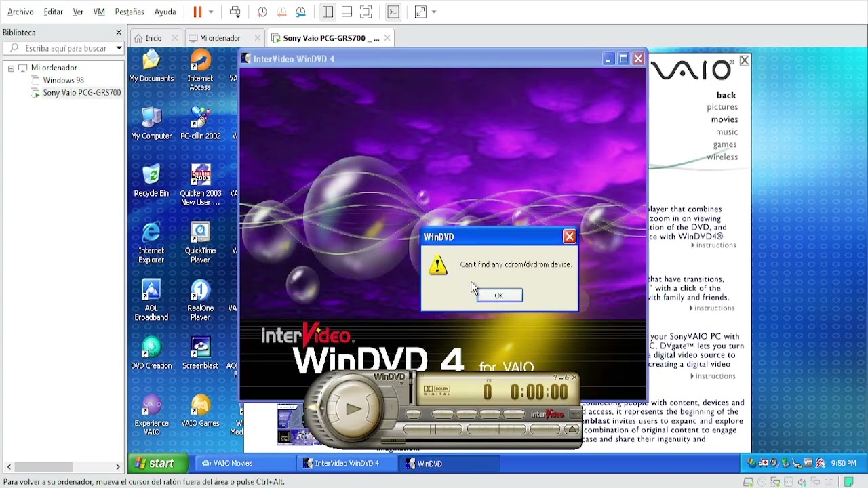Click the WinDVD player help question mark
This screenshot has height=488, width=868.
556,378
